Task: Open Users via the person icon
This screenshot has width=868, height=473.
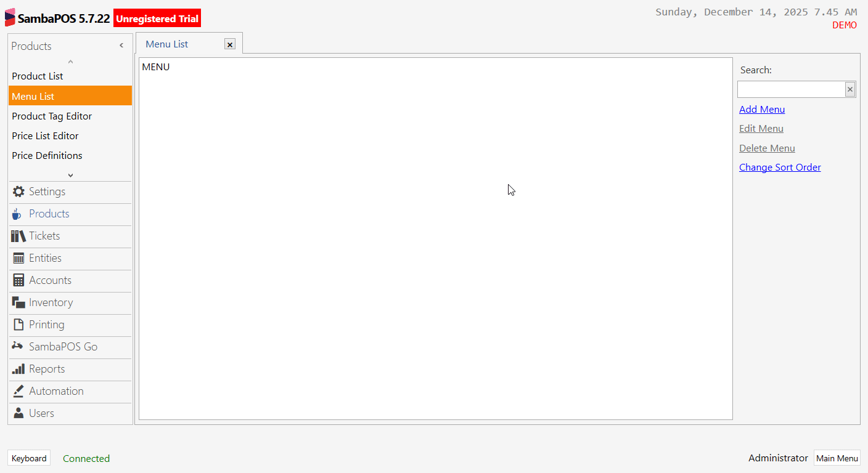Action: (x=18, y=413)
